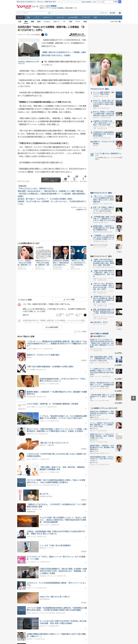Click the commenter's pink avatar icon
This screenshot has height=644, width=138.
click(x=19, y=305)
